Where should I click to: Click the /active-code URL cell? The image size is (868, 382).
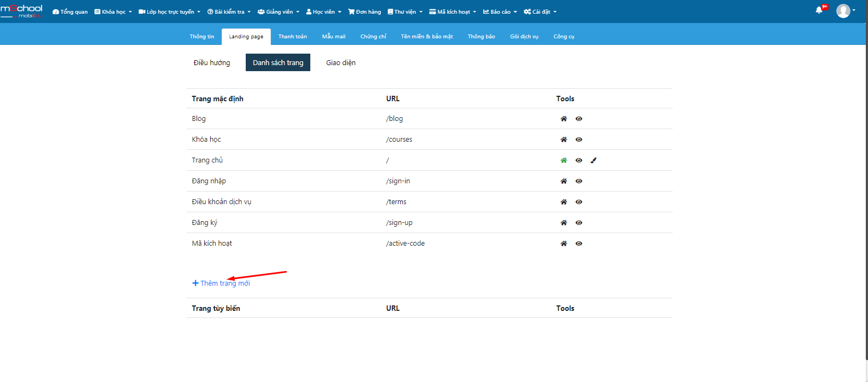coord(406,244)
